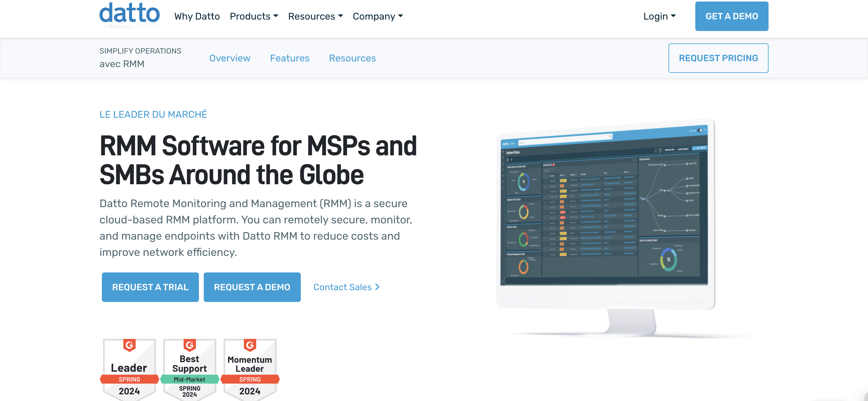
Task: Expand the Products dropdown menu
Action: 254,16
